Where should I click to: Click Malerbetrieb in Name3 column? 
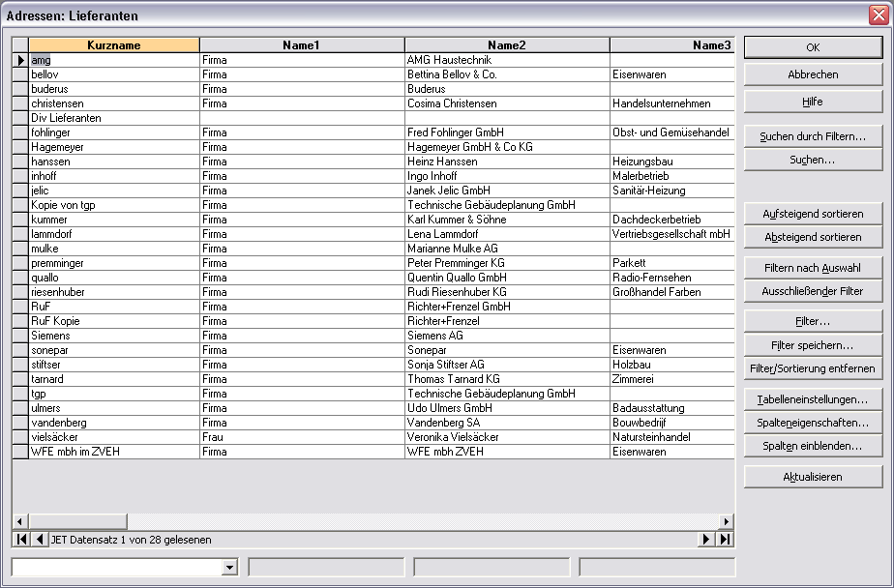click(x=672, y=176)
